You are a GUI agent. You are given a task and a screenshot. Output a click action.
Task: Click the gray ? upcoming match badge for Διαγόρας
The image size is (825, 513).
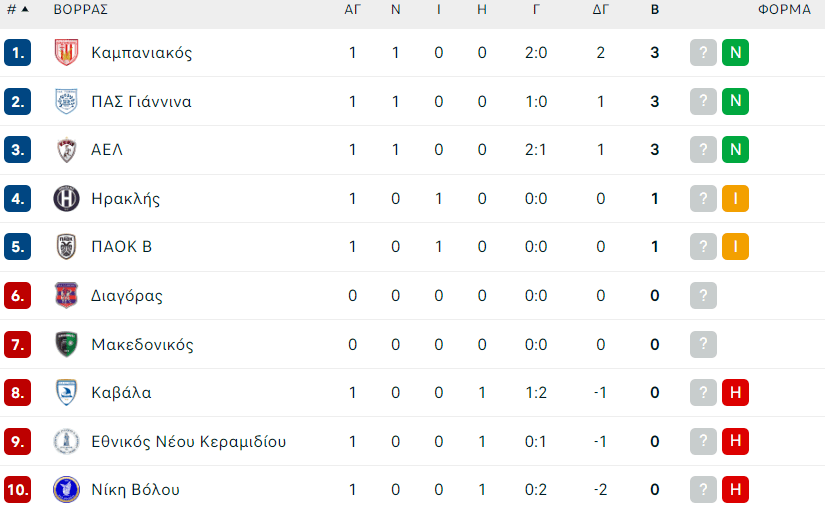tap(703, 296)
